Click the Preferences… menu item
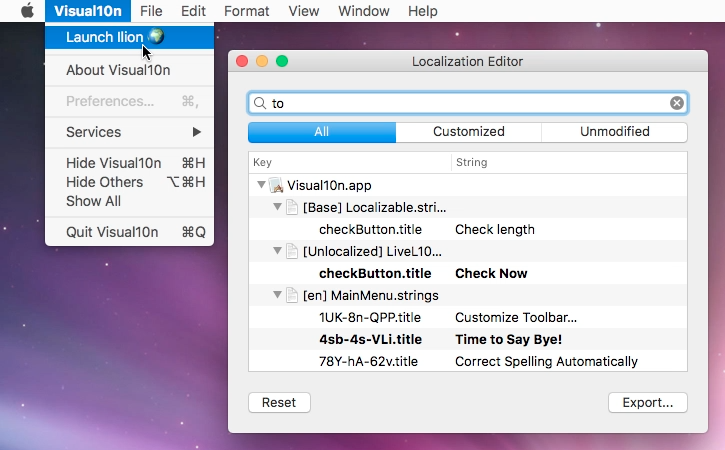The width and height of the screenshot is (725, 450). [x=129, y=101]
